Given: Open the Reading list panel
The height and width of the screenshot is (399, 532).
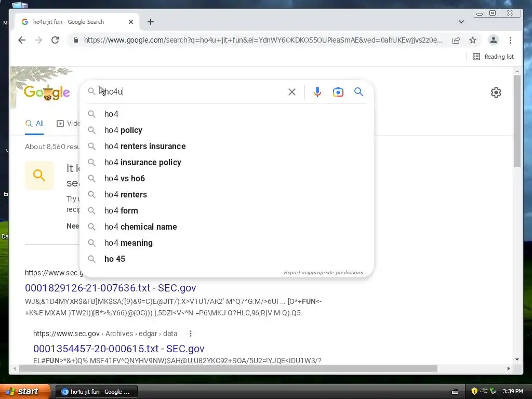Looking at the screenshot, I should pyautogui.click(x=493, y=57).
